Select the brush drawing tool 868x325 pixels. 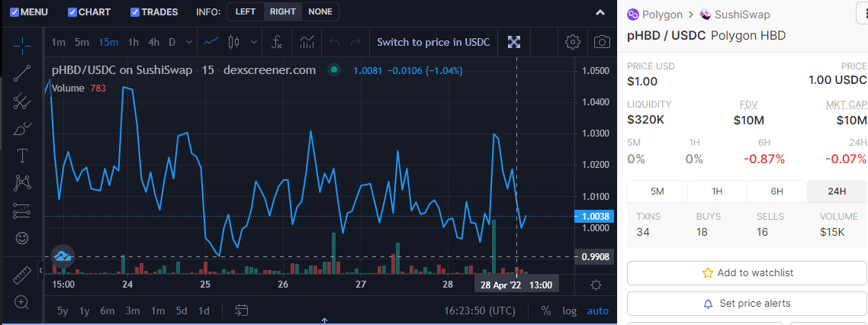click(x=22, y=128)
